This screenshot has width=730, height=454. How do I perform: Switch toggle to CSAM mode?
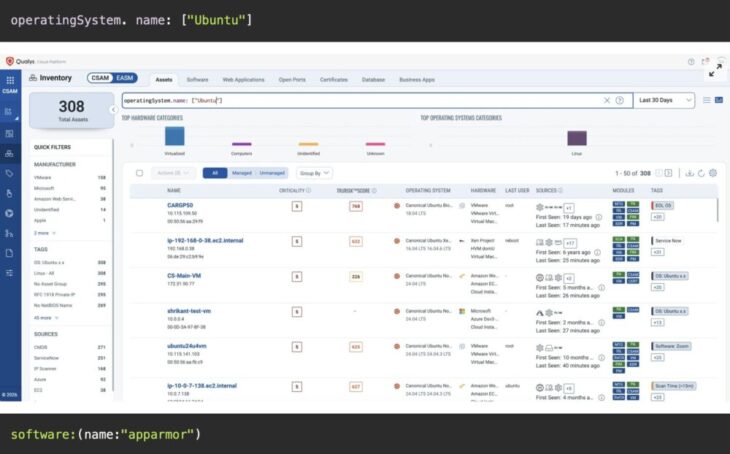[100, 78]
